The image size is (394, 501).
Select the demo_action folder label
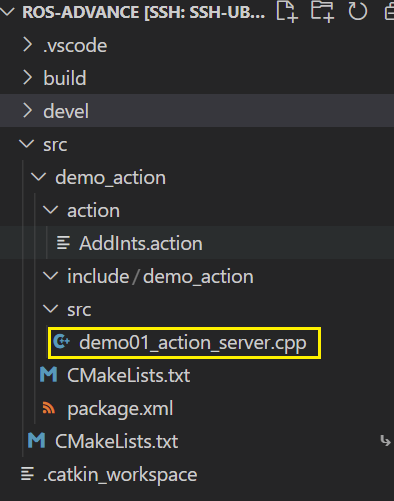coord(110,177)
